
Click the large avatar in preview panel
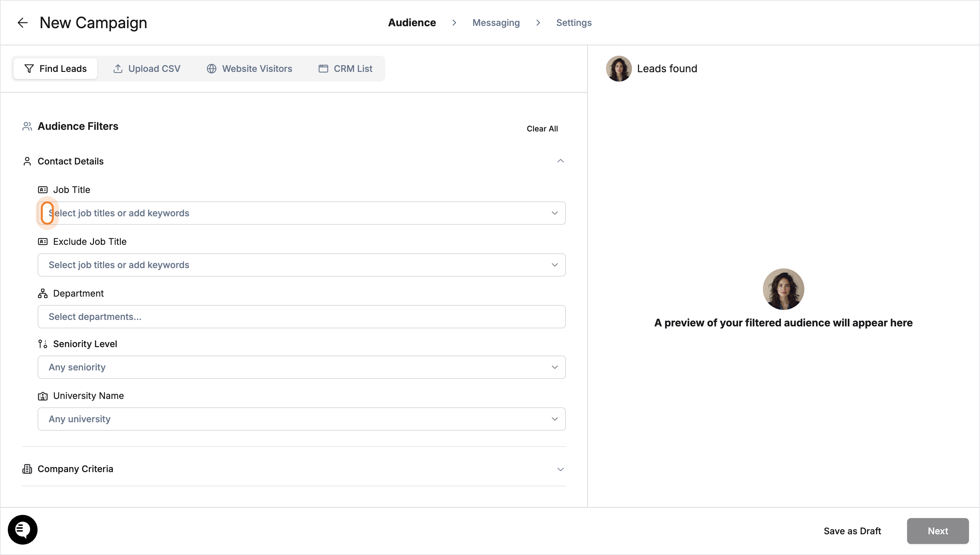pos(783,289)
